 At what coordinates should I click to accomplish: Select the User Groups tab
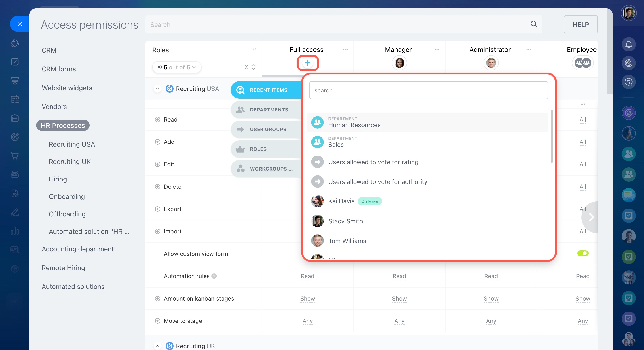pos(268,129)
